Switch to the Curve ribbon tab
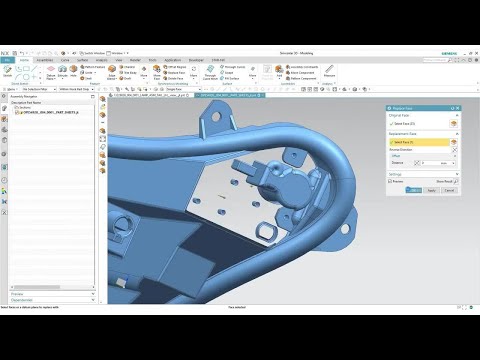480x360 pixels. [x=65, y=60]
